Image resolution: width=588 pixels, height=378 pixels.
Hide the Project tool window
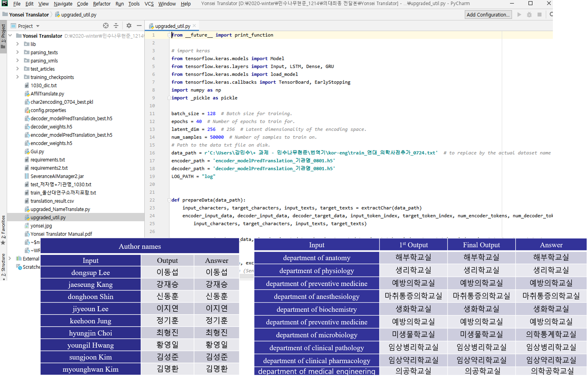click(139, 26)
